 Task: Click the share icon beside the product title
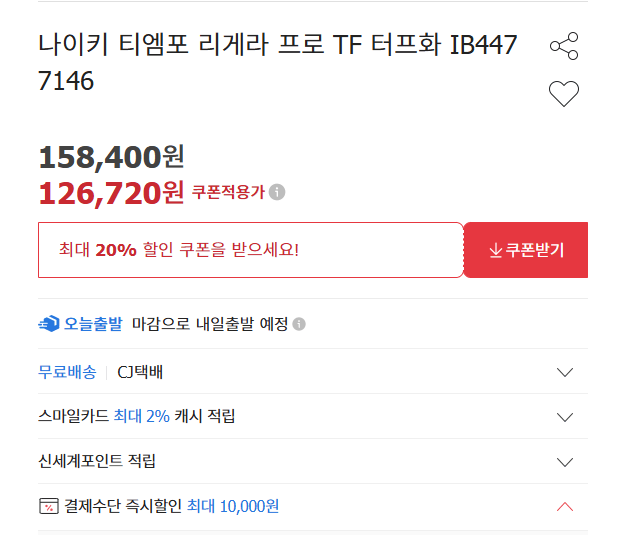[x=564, y=46]
